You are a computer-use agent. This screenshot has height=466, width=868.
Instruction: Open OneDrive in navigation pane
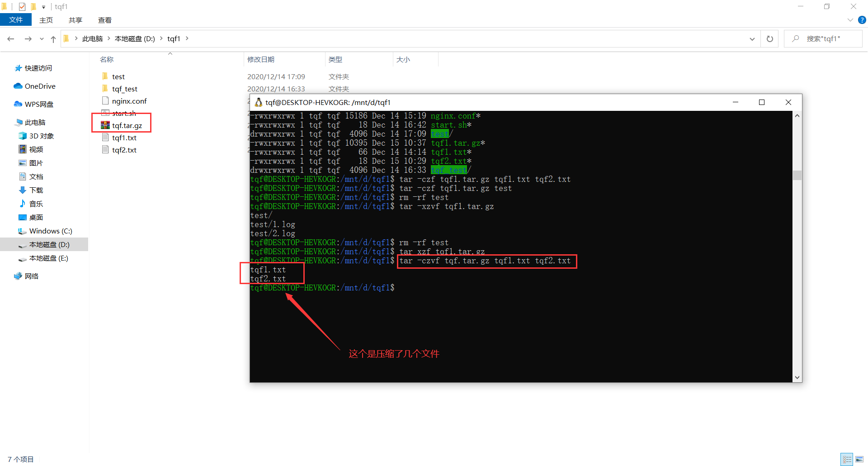pos(40,86)
